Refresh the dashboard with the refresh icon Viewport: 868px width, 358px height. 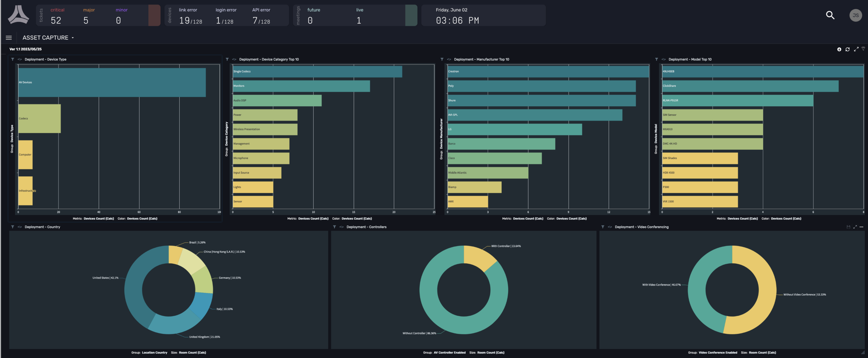click(847, 49)
